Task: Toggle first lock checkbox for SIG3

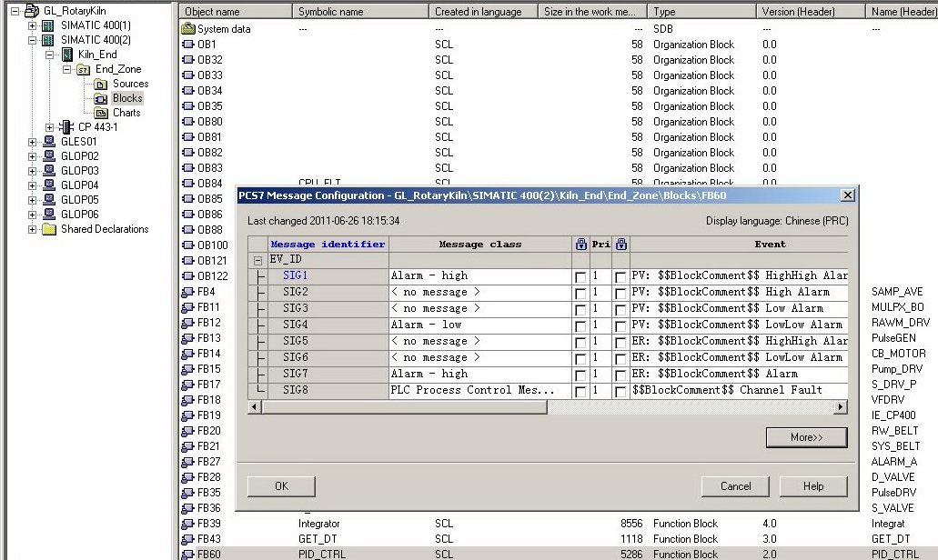Action: [580, 310]
